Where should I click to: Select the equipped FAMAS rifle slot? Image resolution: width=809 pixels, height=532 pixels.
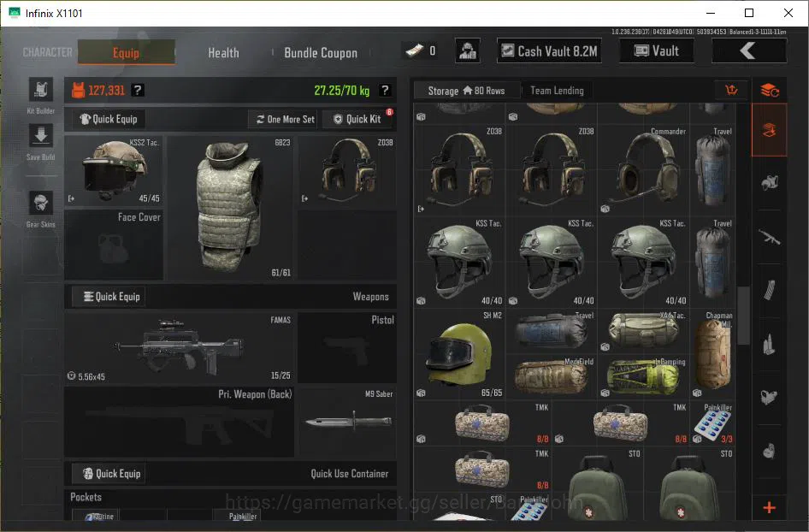tap(179, 348)
